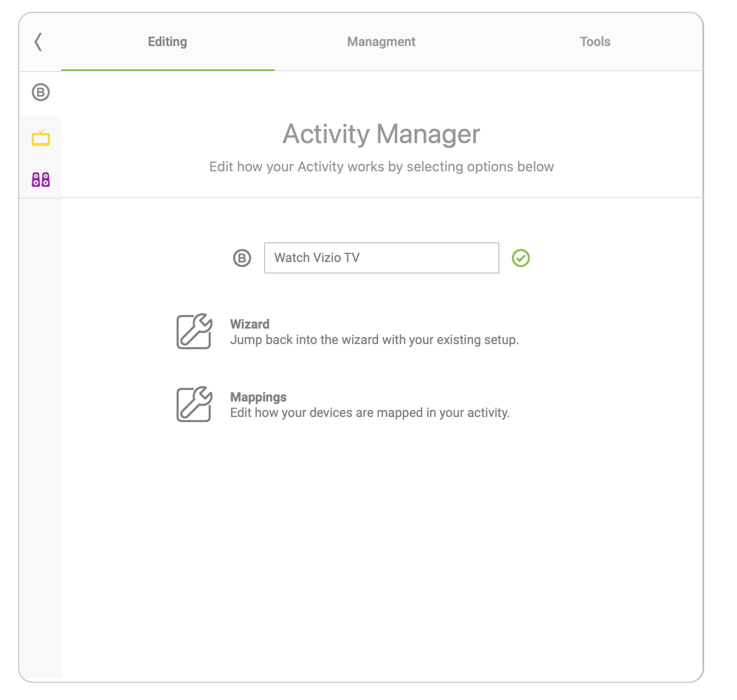The image size is (737, 700).
Task: Click the circled B icon beside name field
Action: [x=242, y=258]
